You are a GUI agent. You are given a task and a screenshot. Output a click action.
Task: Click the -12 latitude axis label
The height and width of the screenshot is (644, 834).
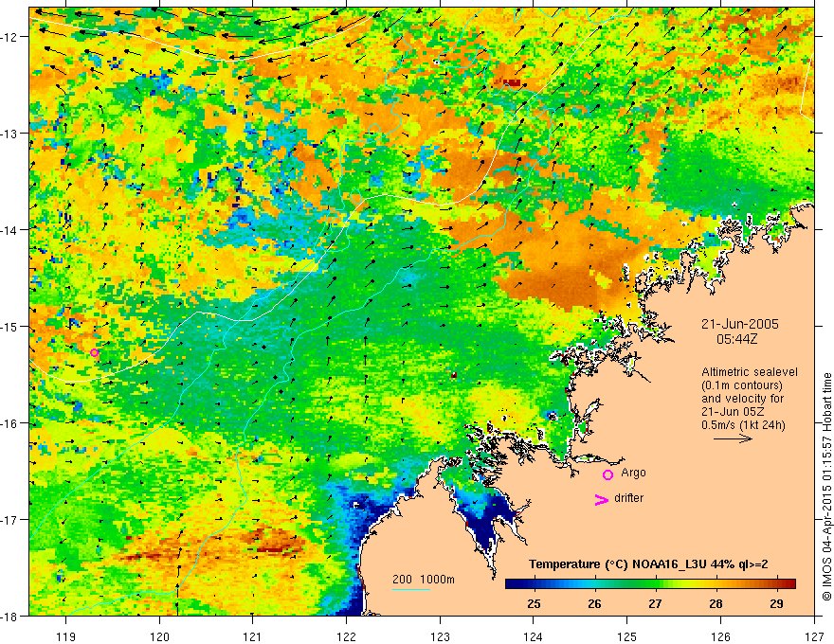(9, 37)
